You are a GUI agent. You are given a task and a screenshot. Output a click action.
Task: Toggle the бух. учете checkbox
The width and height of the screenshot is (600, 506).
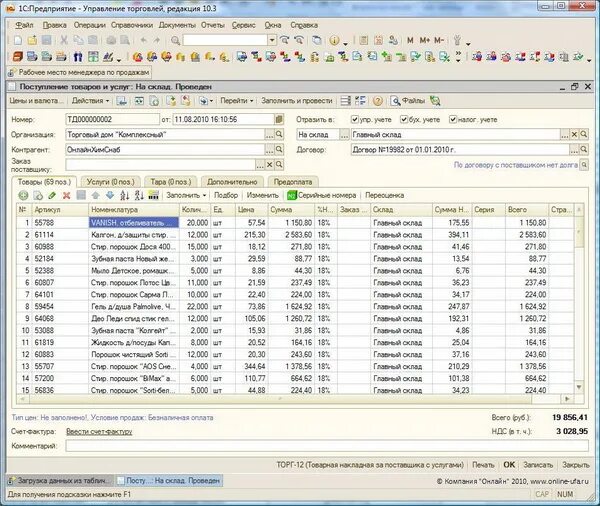tap(403, 119)
